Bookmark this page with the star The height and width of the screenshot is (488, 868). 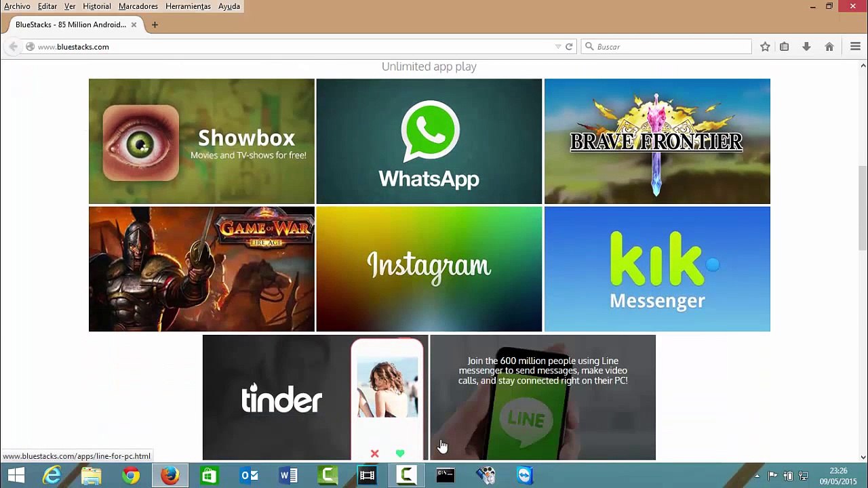(x=765, y=47)
